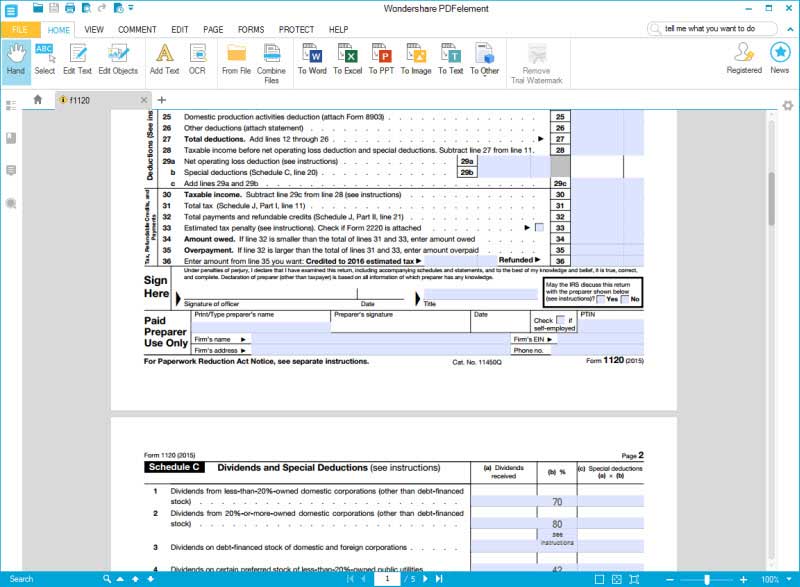This screenshot has width=800, height=587.
Task: Click Remove Trial Watermark button
Action: tap(537, 64)
